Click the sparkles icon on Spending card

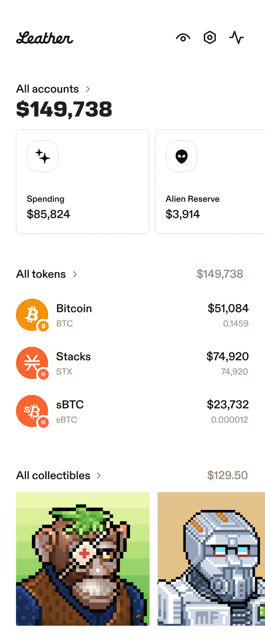[43, 157]
